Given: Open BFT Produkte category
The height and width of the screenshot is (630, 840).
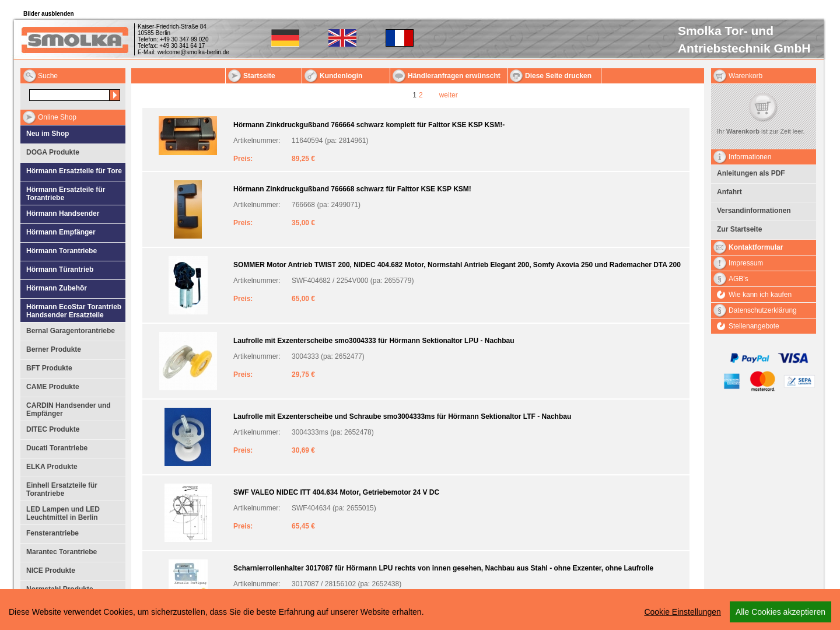Looking at the screenshot, I should tap(73, 369).
